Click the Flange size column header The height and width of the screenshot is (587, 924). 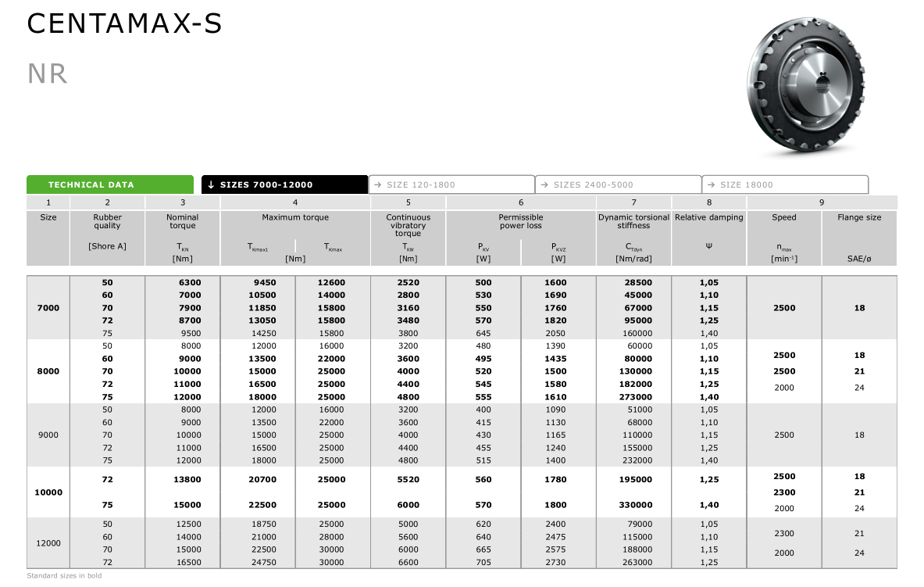(859, 217)
